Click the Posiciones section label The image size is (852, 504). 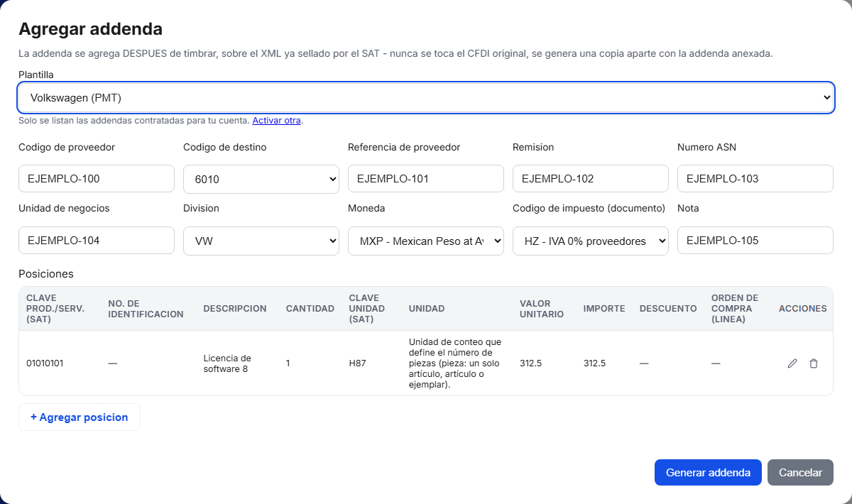tap(46, 274)
